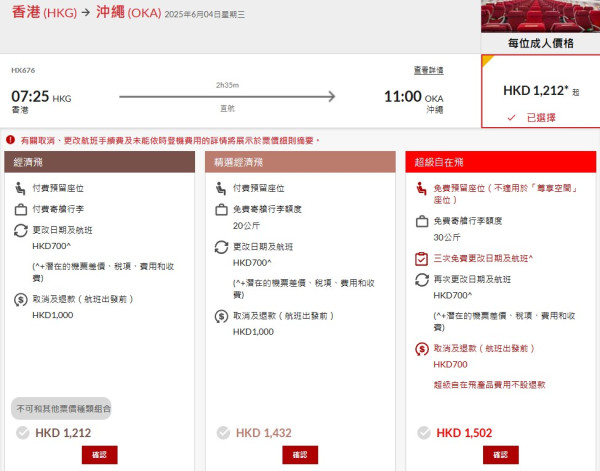The width and height of the screenshot is (600, 471).
Task: Select the 精選經濟飛 fare header
Action: [x=300, y=162]
